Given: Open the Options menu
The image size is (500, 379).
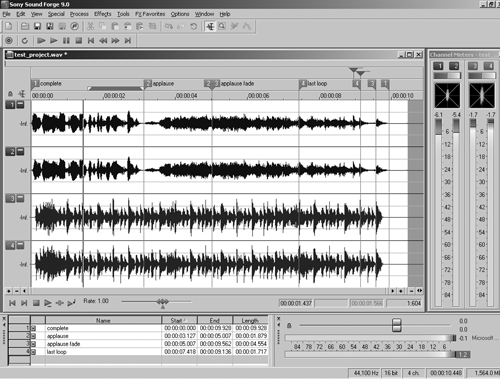Looking at the screenshot, I should (x=180, y=14).
